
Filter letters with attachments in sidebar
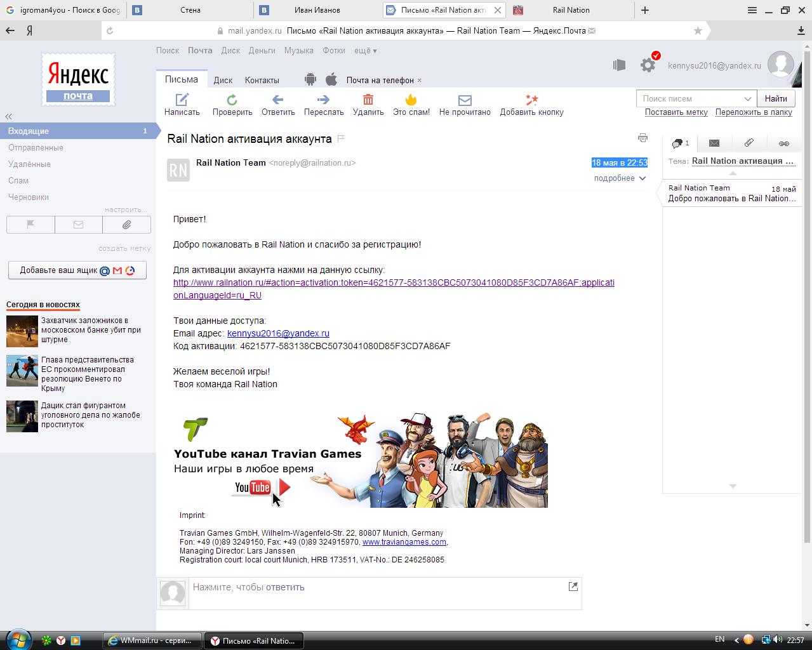point(126,225)
